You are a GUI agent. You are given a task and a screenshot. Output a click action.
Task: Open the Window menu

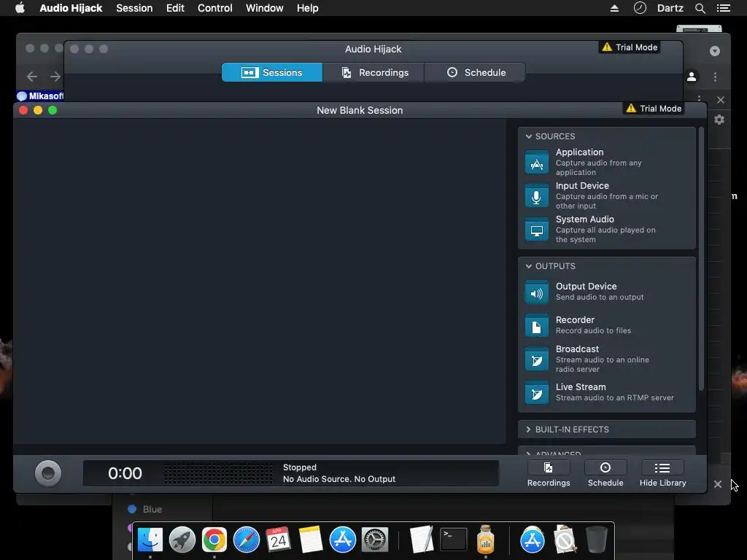coord(264,8)
